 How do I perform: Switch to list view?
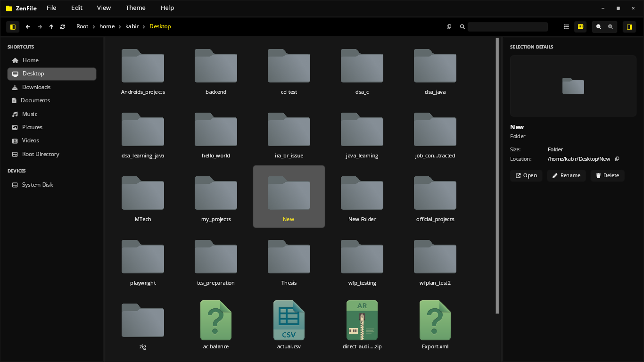566,27
